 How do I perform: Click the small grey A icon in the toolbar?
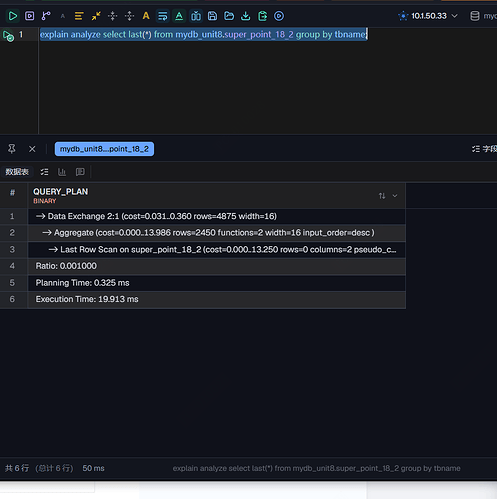[63, 16]
